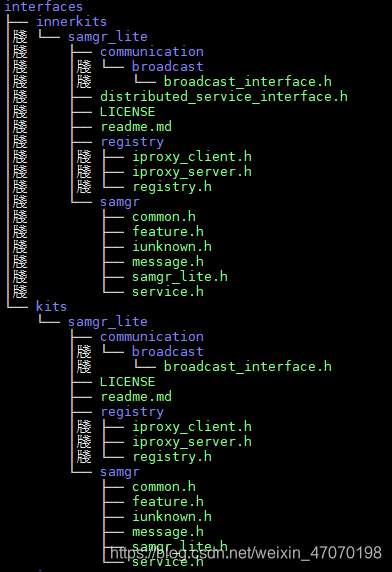392x572 pixels.
Task: Select samgr folder under innerkits
Action: point(120,202)
